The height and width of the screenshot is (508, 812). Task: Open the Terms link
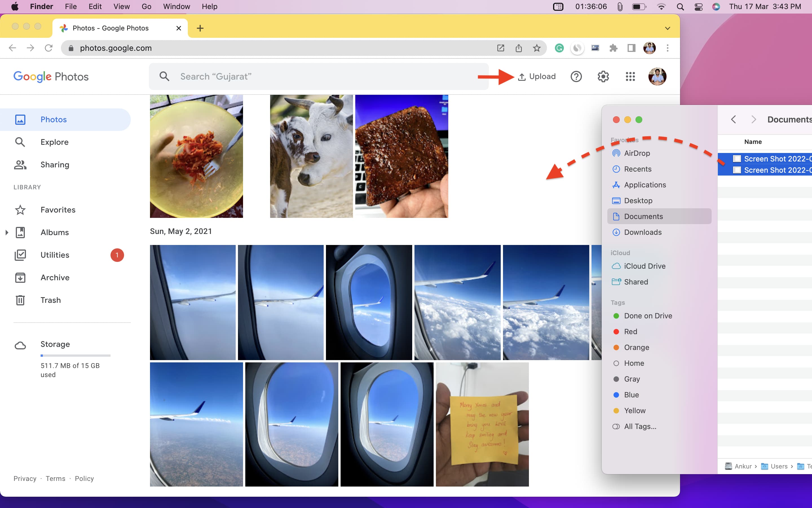[x=56, y=478]
